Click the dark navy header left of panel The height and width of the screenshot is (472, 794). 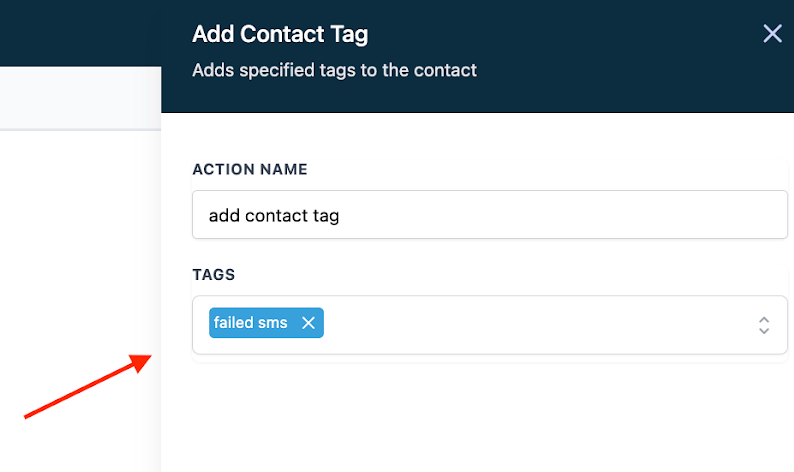point(80,32)
